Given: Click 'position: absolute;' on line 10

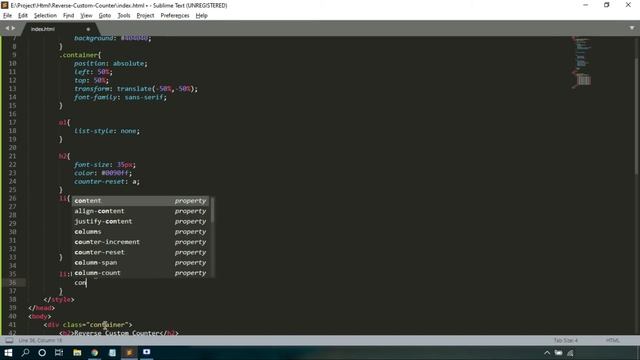Looking at the screenshot, I should coord(110,63).
